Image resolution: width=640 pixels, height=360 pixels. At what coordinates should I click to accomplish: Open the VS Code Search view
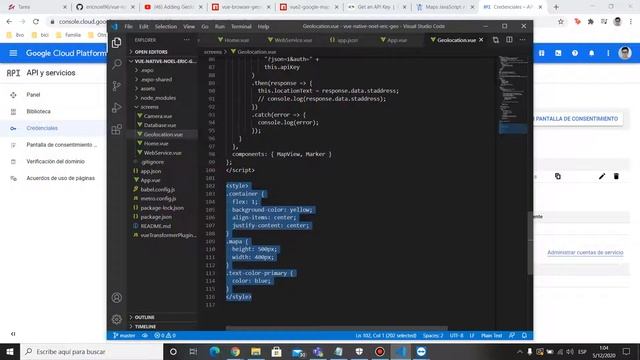(x=117, y=64)
